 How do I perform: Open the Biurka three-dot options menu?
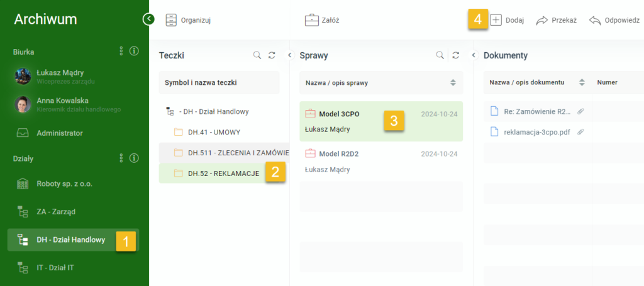tap(121, 52)
